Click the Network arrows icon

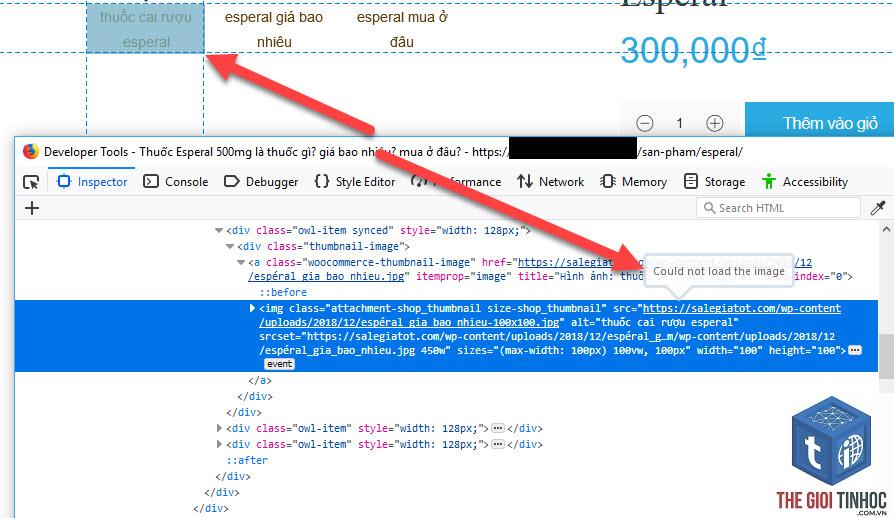[525, 181]
